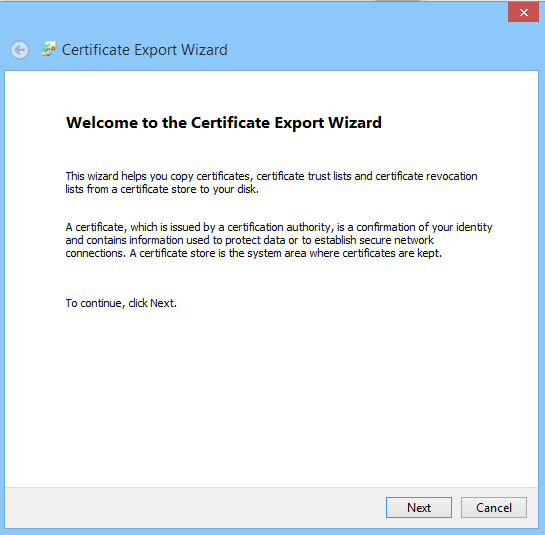Cancel the certificate export
This screenshot has width=545, height=535.
coord(494,508)
